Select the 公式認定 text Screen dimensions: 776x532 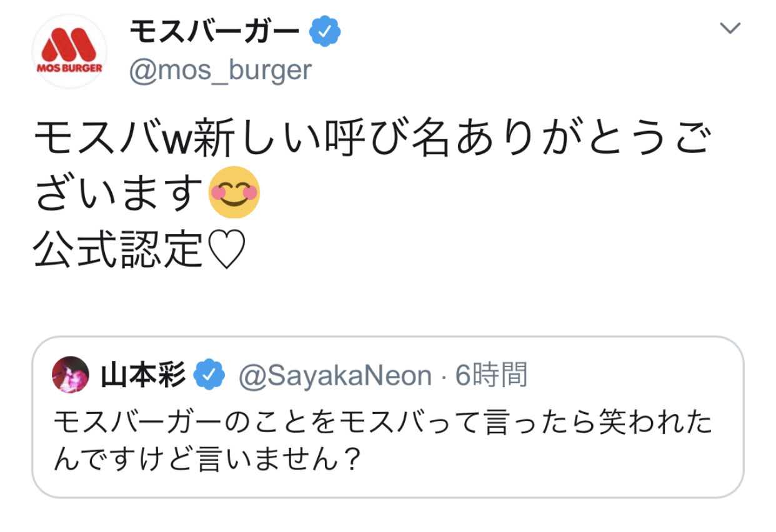119,252
